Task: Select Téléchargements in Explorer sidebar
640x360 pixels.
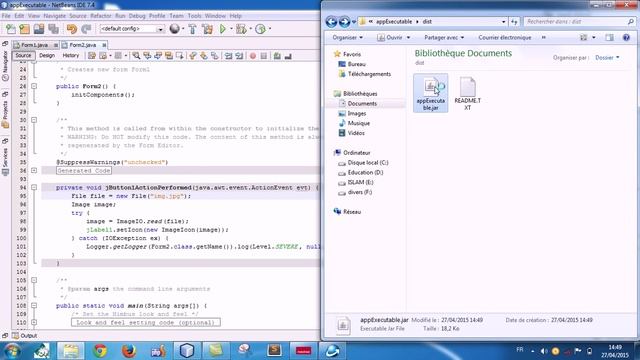Action: click(369, 74)
